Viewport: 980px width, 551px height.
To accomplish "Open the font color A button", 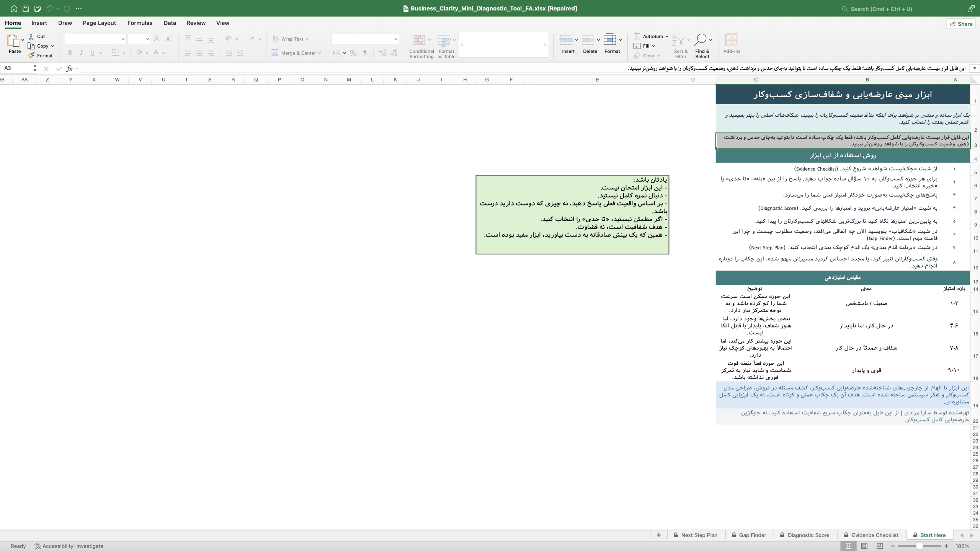I will click(x=156, y=53).
